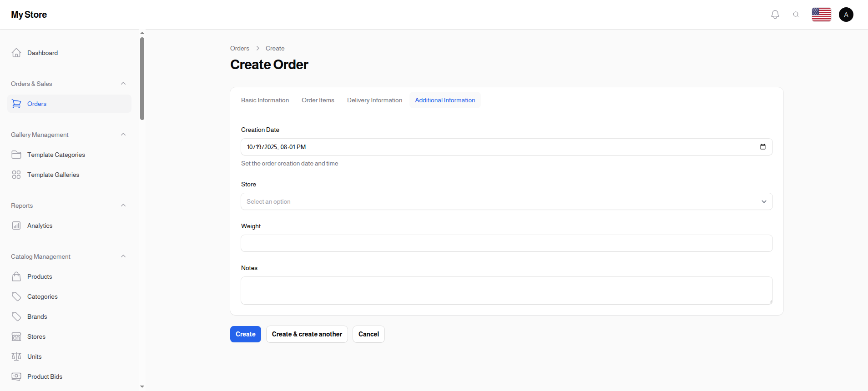868x391 pixels.
Task: Click the Units scale icon
Action: (x=16, y=356)
